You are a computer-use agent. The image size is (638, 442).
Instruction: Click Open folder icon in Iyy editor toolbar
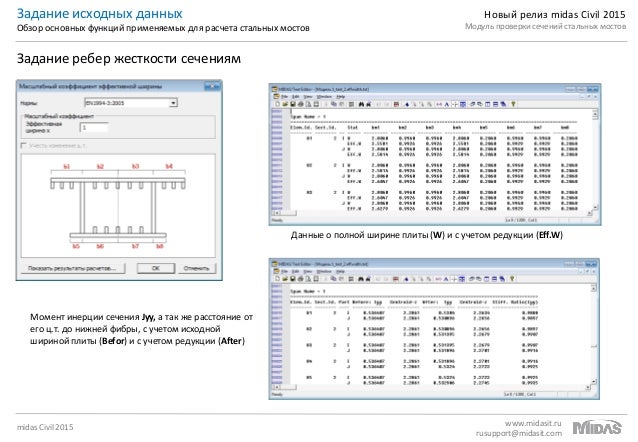pos(285,279)
